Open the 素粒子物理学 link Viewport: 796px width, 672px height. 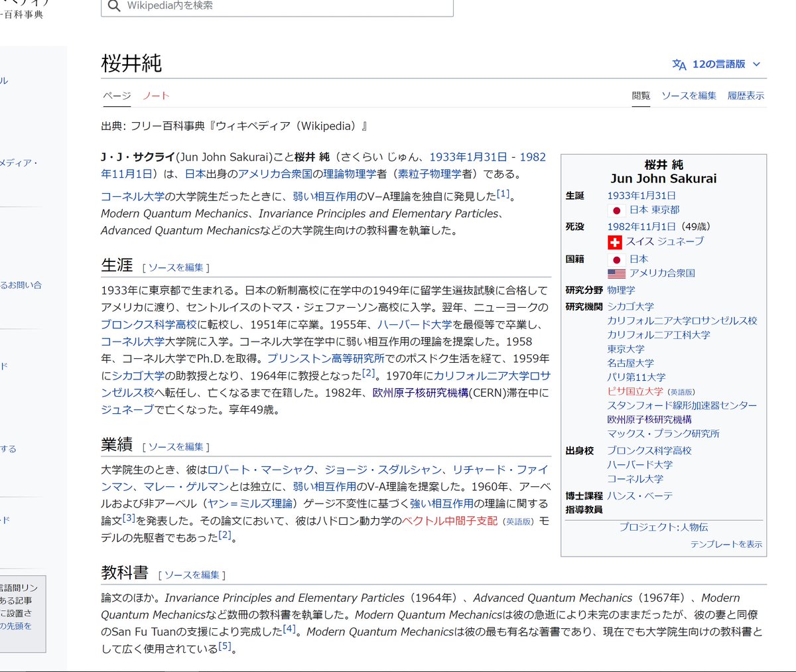click(429, 174)
